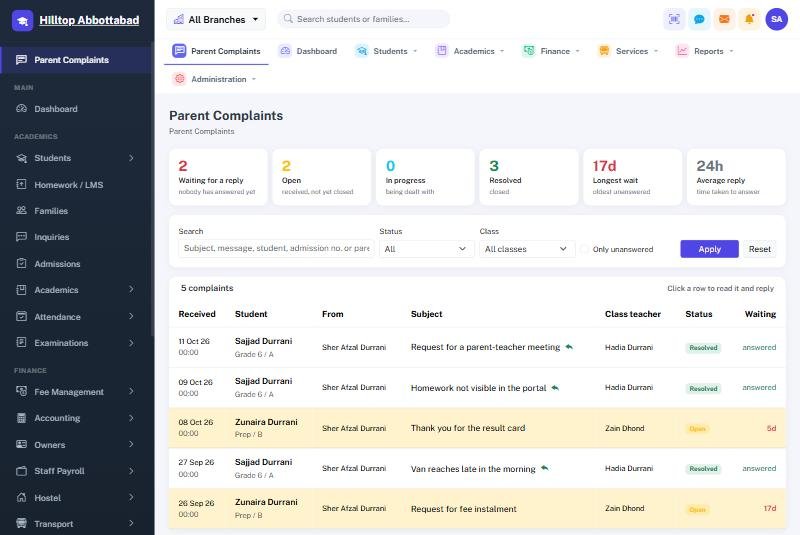This screenshot has height=535, width=800.
Task: Expand the Examinations sidebar chevron
Action: click(x=131, y=343)
